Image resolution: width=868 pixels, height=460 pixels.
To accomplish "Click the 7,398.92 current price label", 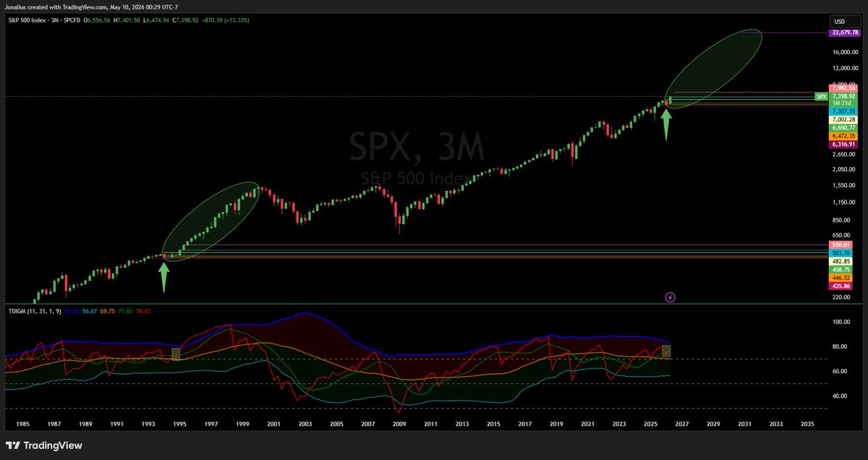I will (845, 96).
